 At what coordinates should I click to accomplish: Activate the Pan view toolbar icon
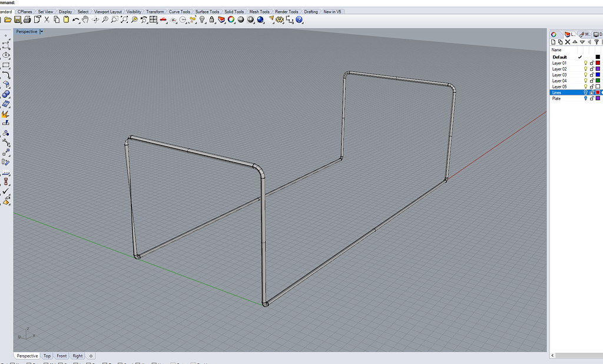86,19
